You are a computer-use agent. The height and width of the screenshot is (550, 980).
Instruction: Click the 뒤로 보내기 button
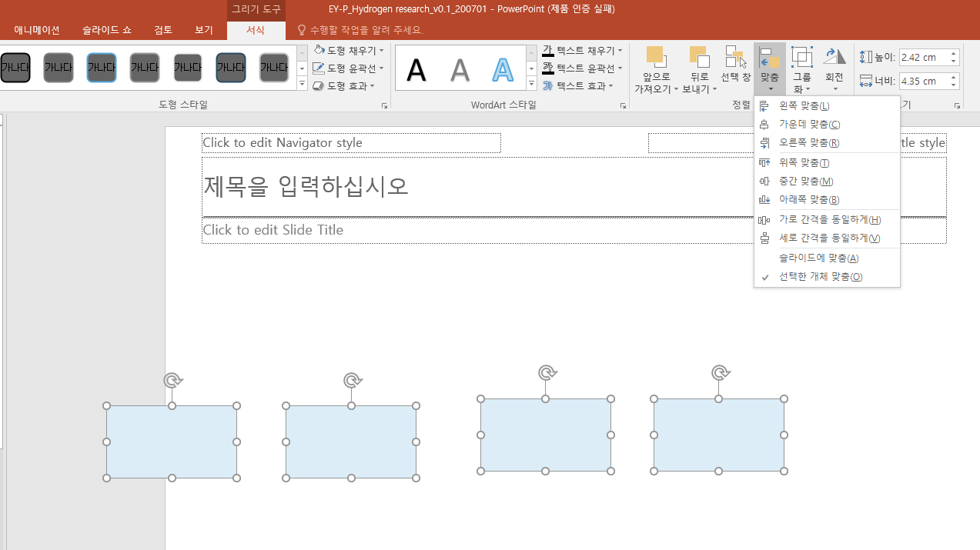699,69
